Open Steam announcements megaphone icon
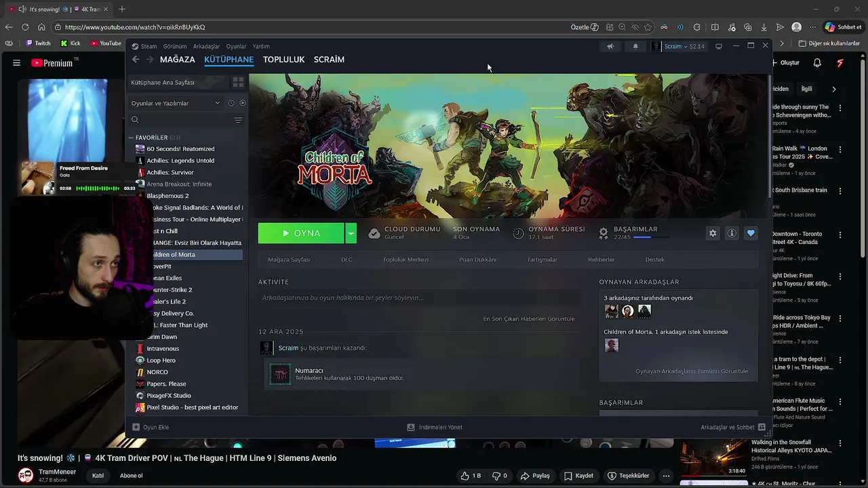Image resolution: width=868 pixels, height=488 pixels. pyautogui.click(x=610, y=46)
